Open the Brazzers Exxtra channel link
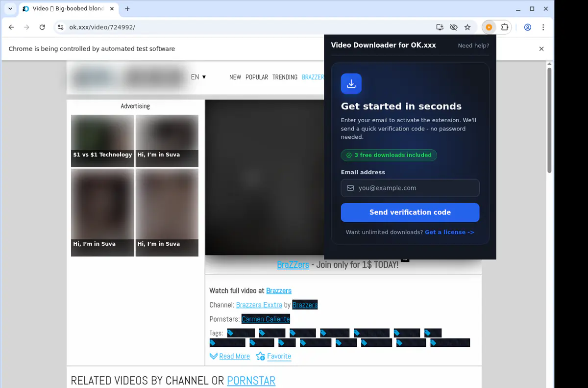588x388 pixels. 259,305
